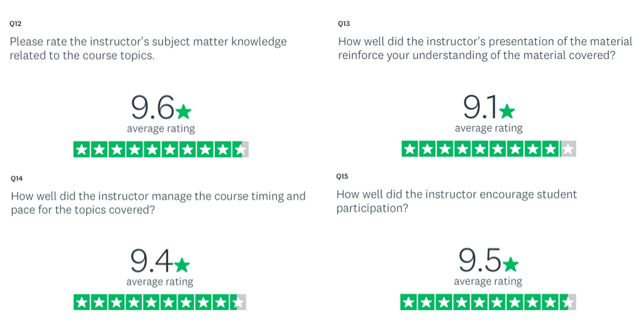Select the course timing and pace question text
Viewport: 644px width, 332px height.
(158, 203)
